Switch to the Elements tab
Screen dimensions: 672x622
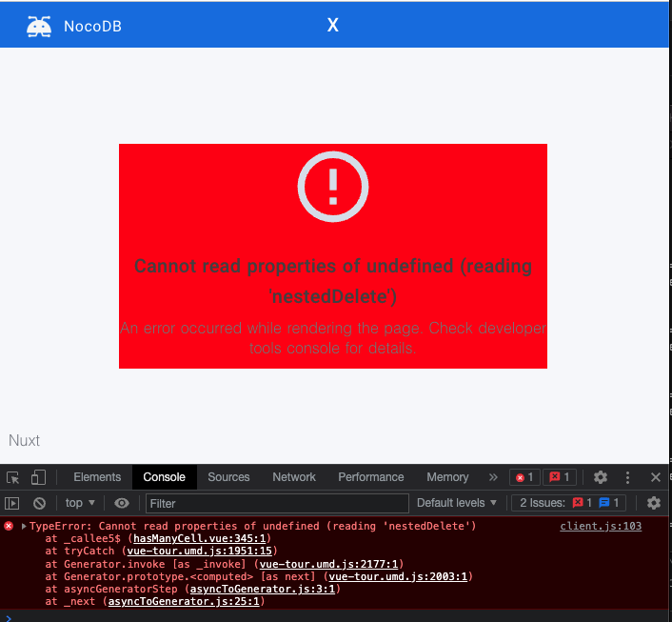coord(97,477)
